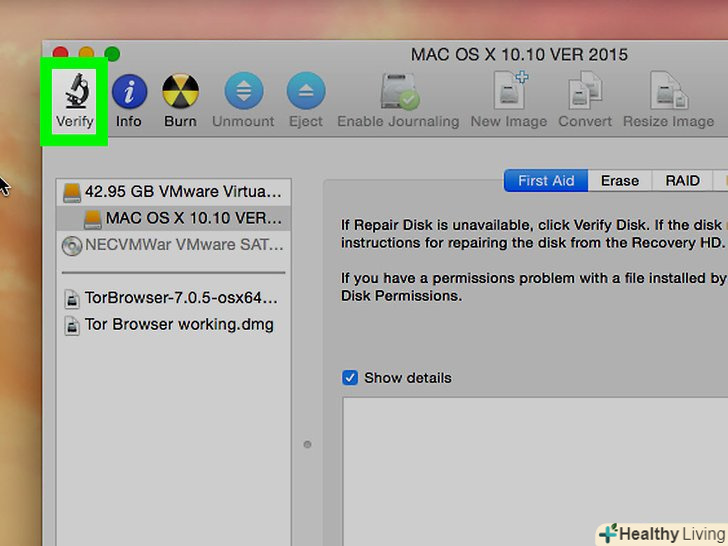Click the dmg file icon of Tor Browser working
This screenshot has width=728, height=546.
coord(72,325)
